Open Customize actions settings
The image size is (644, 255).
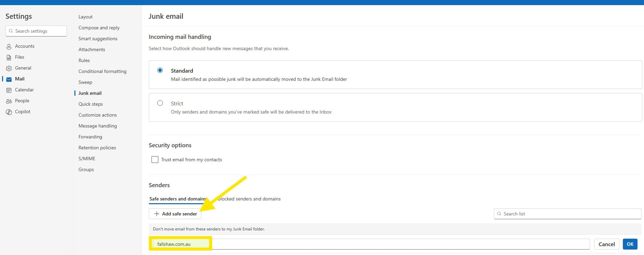point(98,115)
